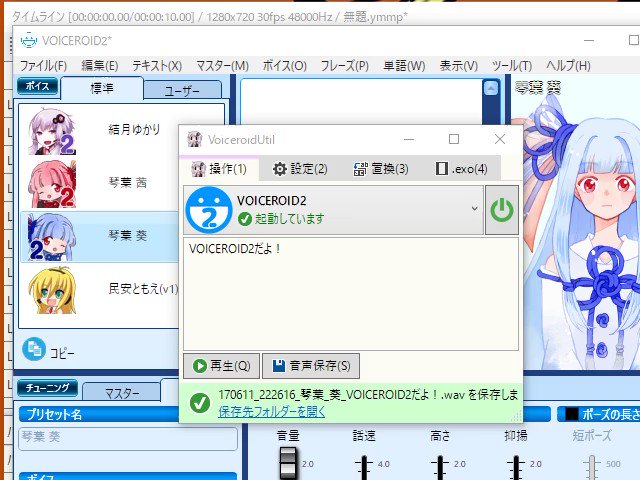This screenshot has height=480, width=640.
Task: Click the ポーズの長さ section header
Action: [601, 414]
